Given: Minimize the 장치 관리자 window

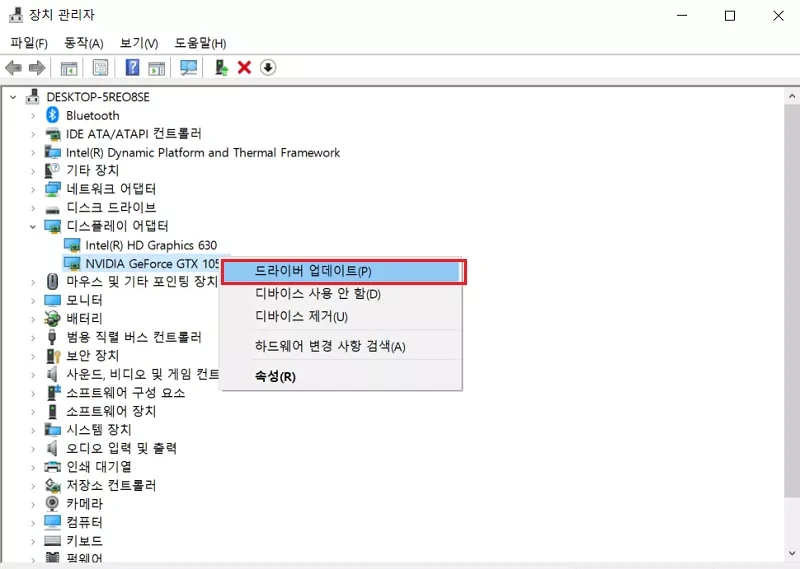Looking at the screenshot, I should click(x=682, y=16).
